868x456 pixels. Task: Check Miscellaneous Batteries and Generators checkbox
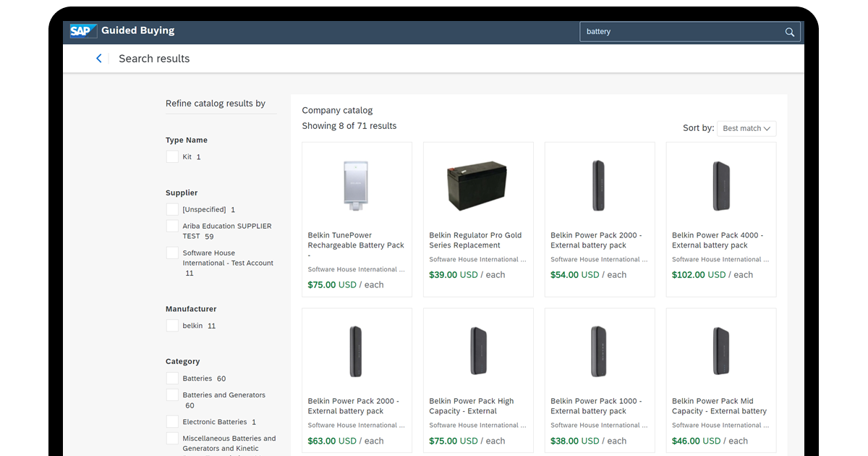click(x=172, y=438)
